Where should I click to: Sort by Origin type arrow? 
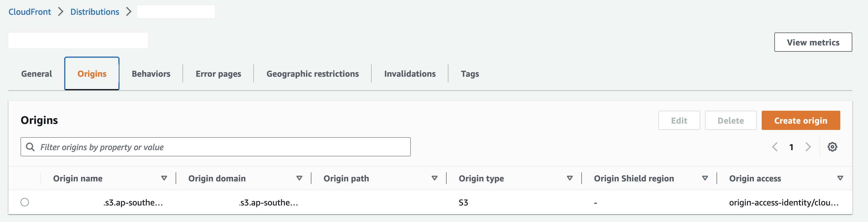tap(570, 178)
